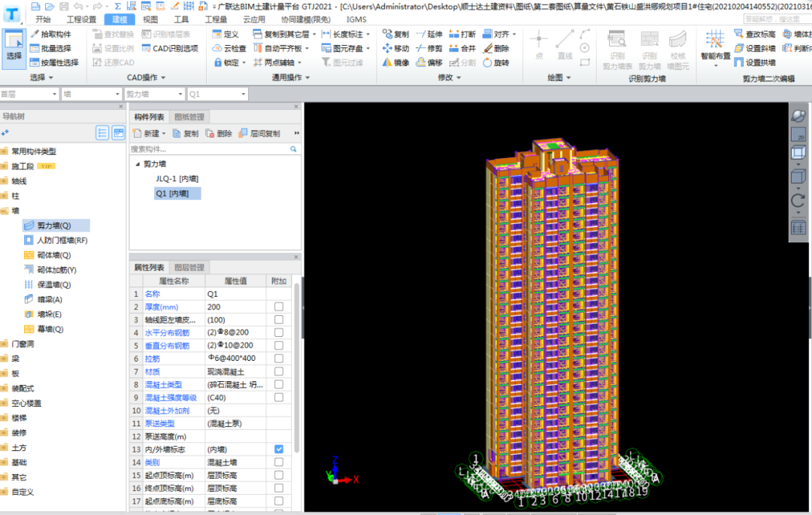
Task: Click the 图元存盘 save element tool
Action: pos(346,48)
